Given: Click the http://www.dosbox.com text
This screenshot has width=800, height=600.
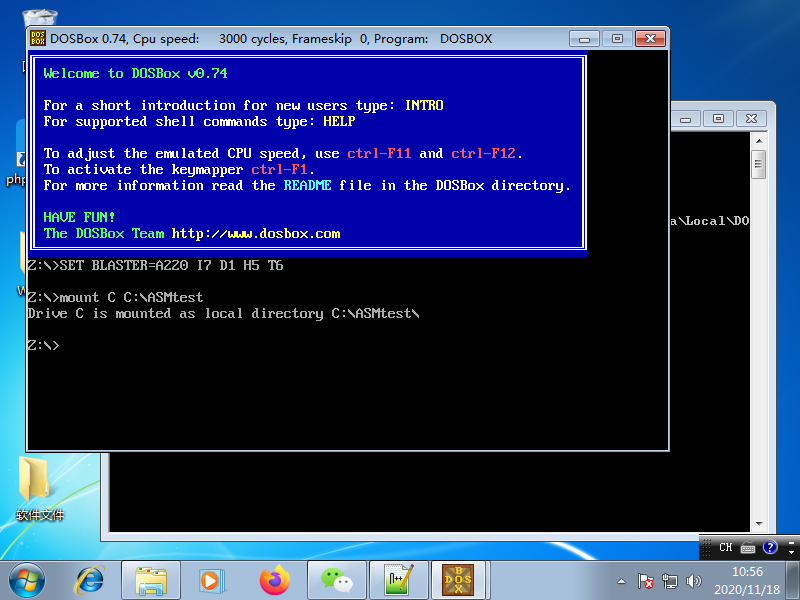Looking at the screenshot, I should pos(256,234).
